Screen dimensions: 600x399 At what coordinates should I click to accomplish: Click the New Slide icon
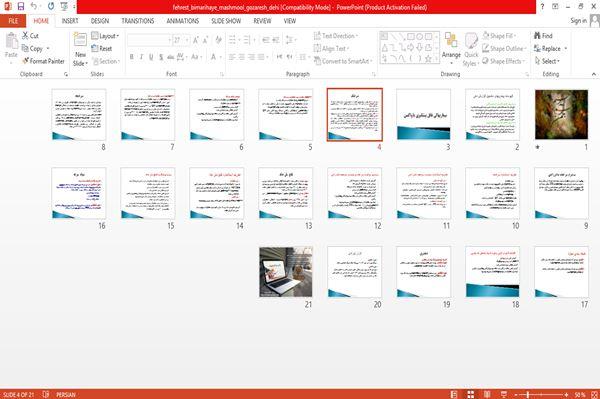point(80,39)
